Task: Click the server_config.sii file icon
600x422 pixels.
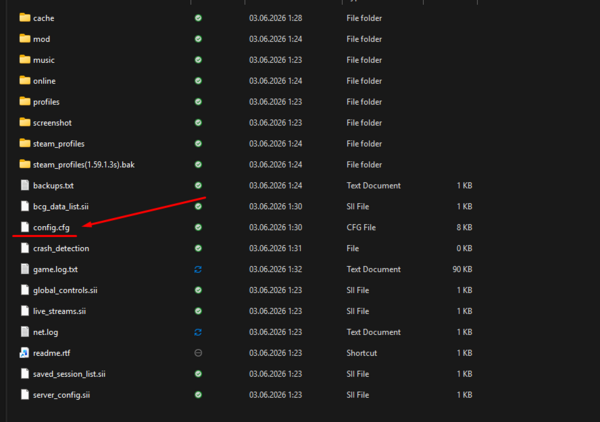Action: coord(25,394)
